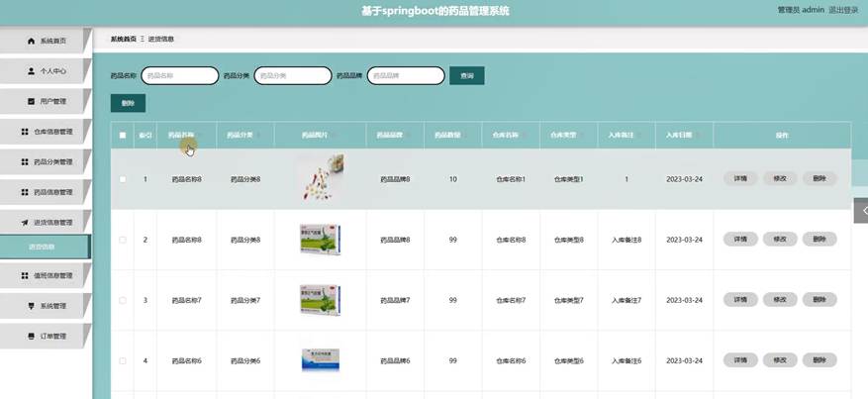This screenshot has width=868, height=399.
Task: Open 详情 for row 2
Action: pyautogui.click(x=740, y=239)
